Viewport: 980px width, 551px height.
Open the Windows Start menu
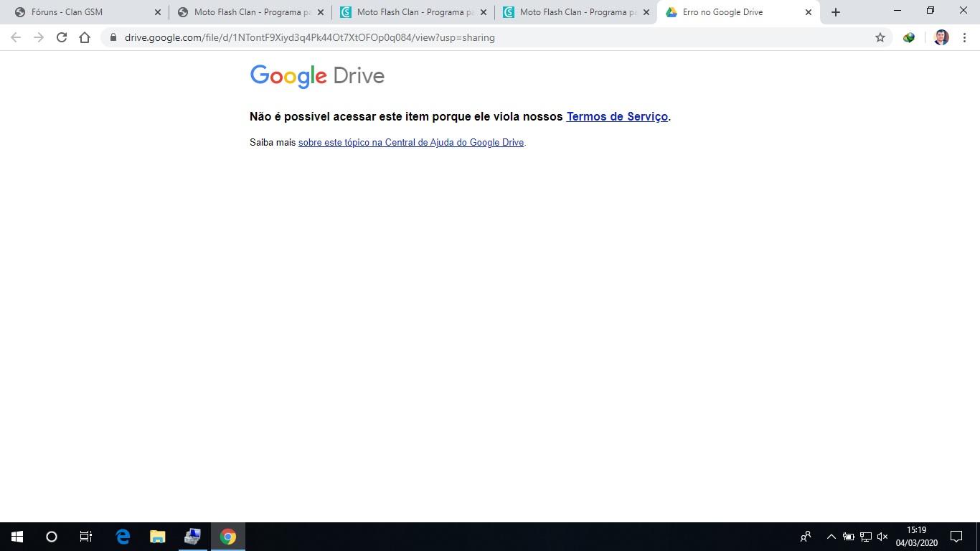pyautogui.click(x=17, y=537)
